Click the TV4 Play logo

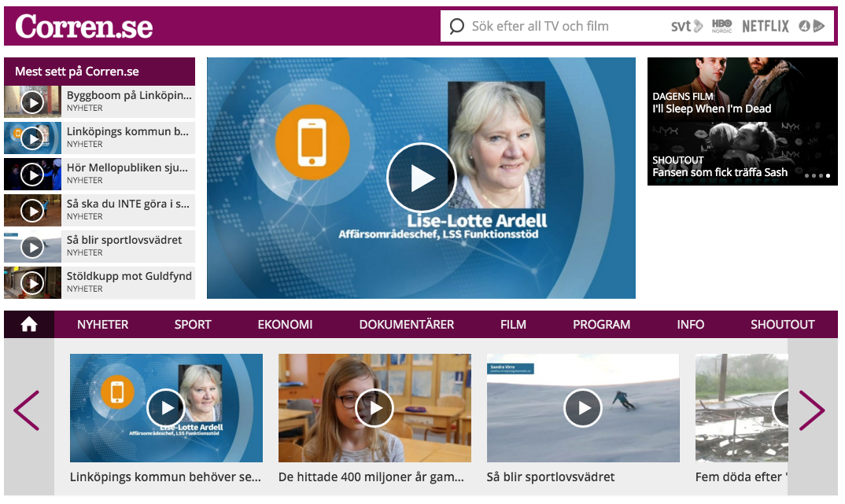coord(812,26)
